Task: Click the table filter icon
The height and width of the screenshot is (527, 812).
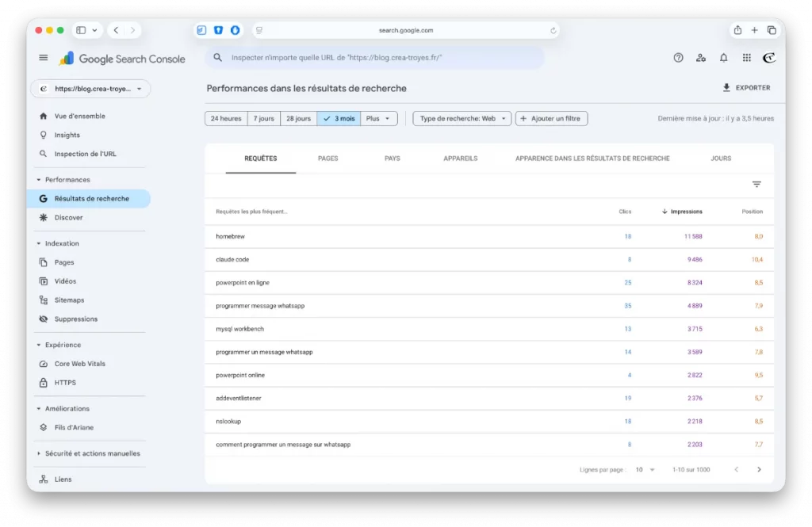Action: [756, 185]
